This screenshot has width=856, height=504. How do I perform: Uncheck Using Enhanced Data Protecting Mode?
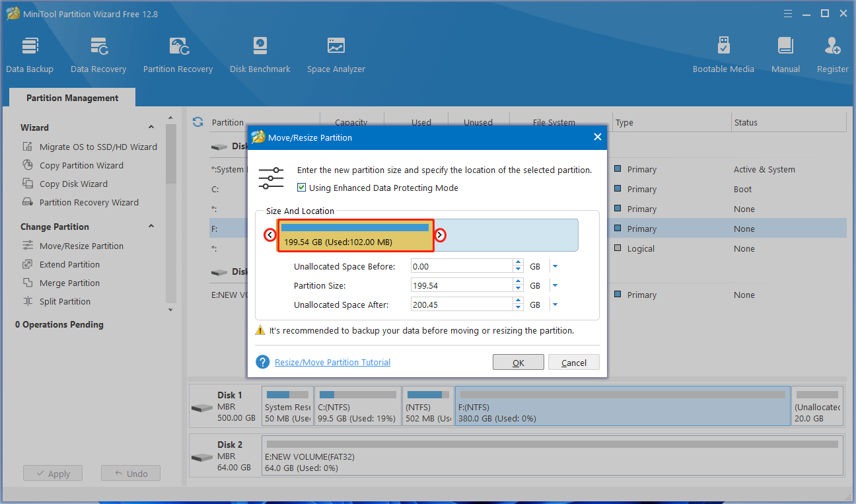(x=302, y=188)
